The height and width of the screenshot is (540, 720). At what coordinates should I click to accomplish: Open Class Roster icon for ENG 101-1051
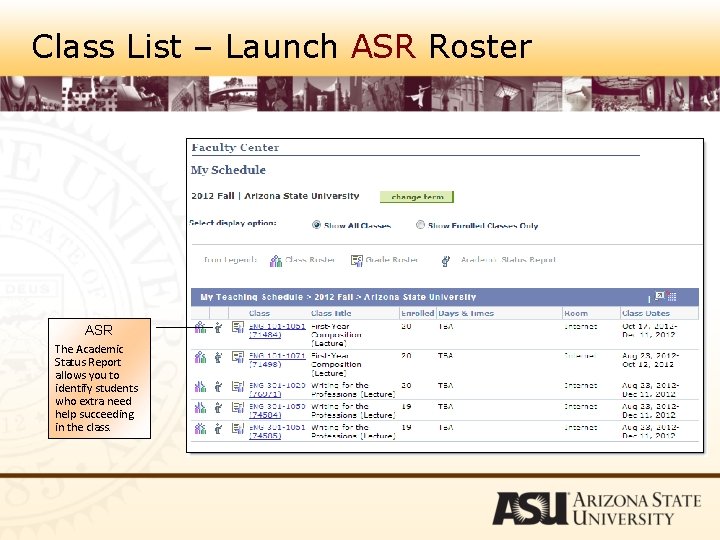tap(200, 327)
